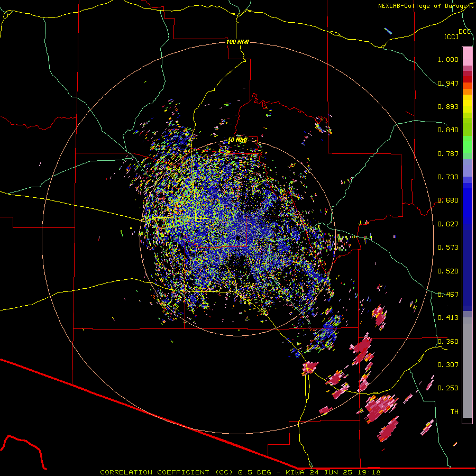Click the 100 NMI range ring label
476x476 pixels.
point(237,42)
